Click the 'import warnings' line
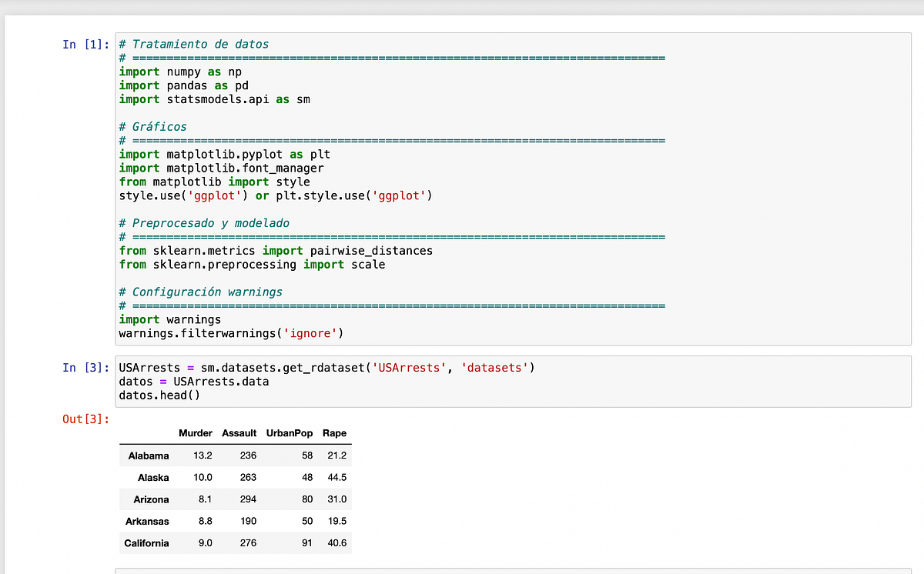The width and height of the screenshot is (924, 574). (170, 319)
